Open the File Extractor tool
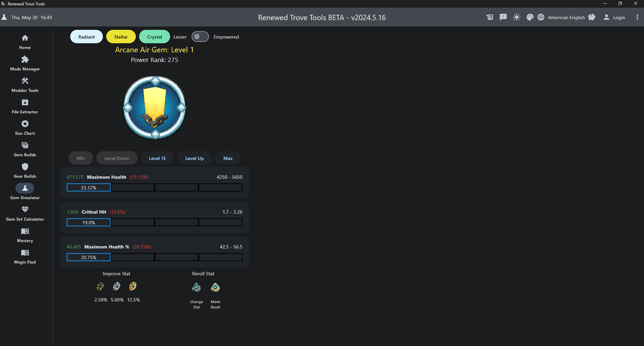 [25, 106]
